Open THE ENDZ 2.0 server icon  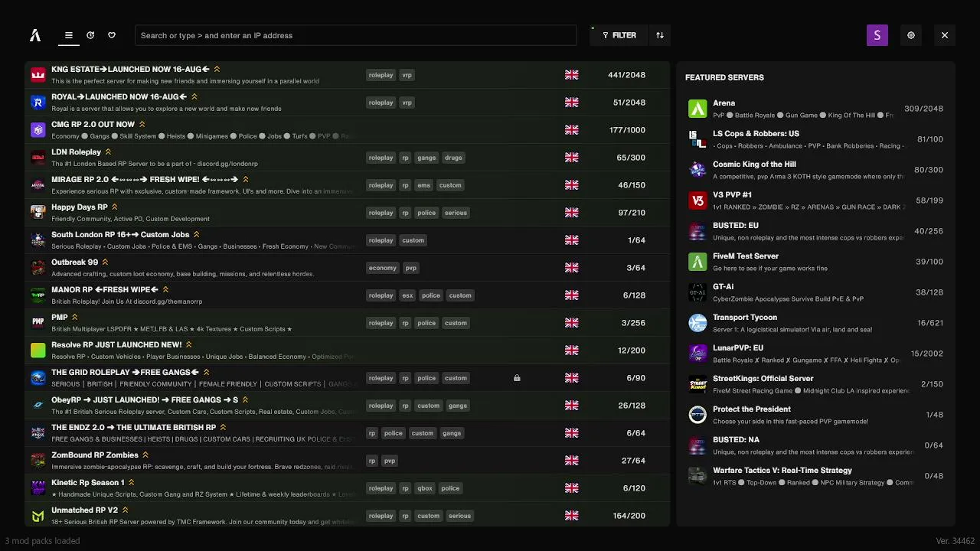pyautogui.click(x=38, y=433)
